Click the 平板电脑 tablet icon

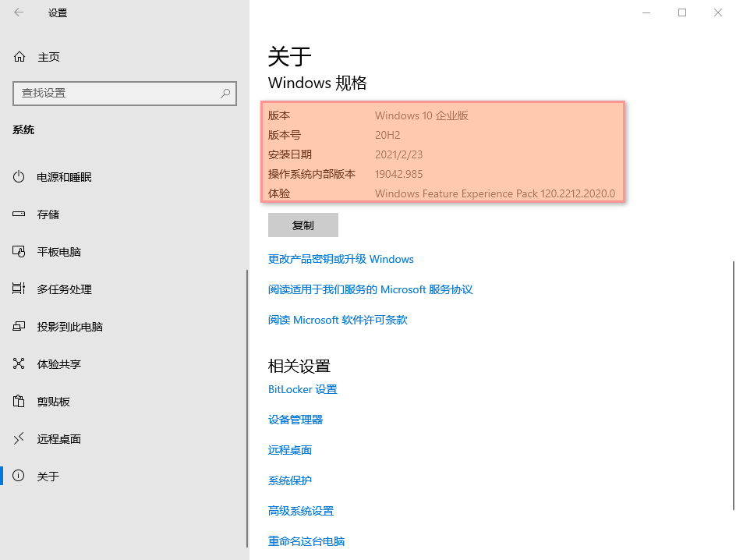coord(19,252)
